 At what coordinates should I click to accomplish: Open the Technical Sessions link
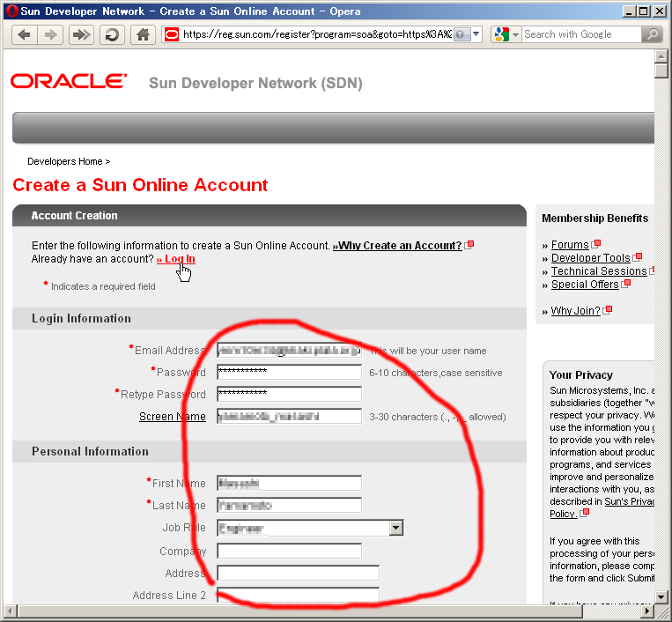[599, 271]
